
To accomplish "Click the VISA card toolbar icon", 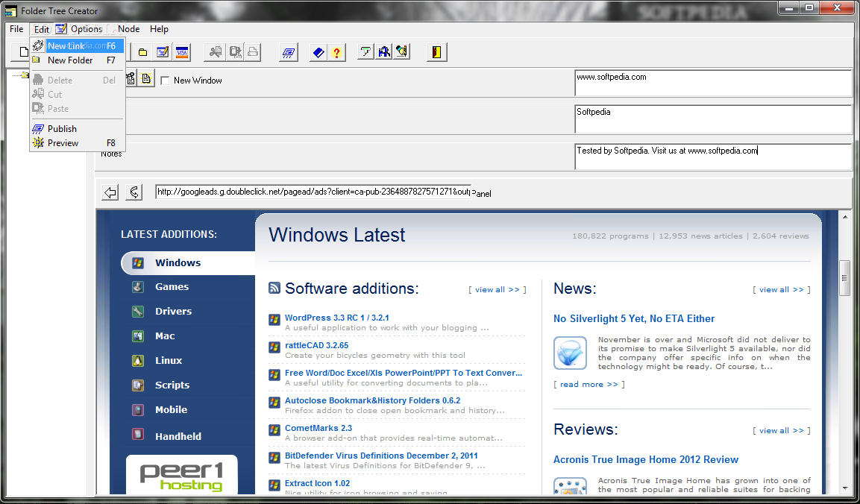I will click(181, 53).
